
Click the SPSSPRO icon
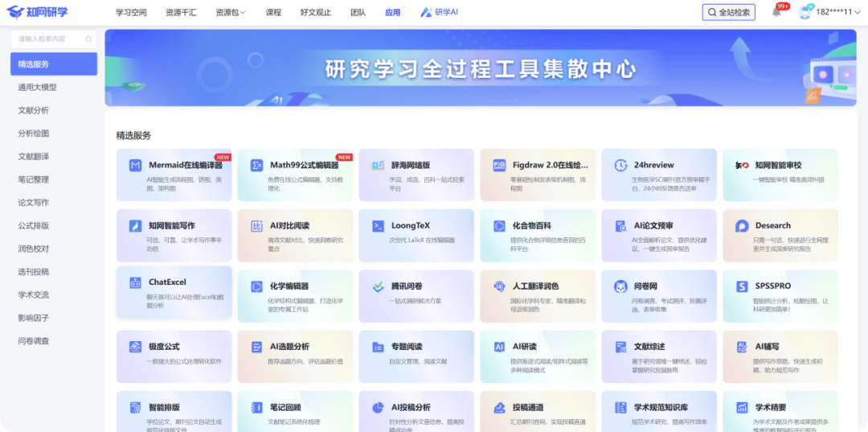pyautogui.click(x=742, y=286)
